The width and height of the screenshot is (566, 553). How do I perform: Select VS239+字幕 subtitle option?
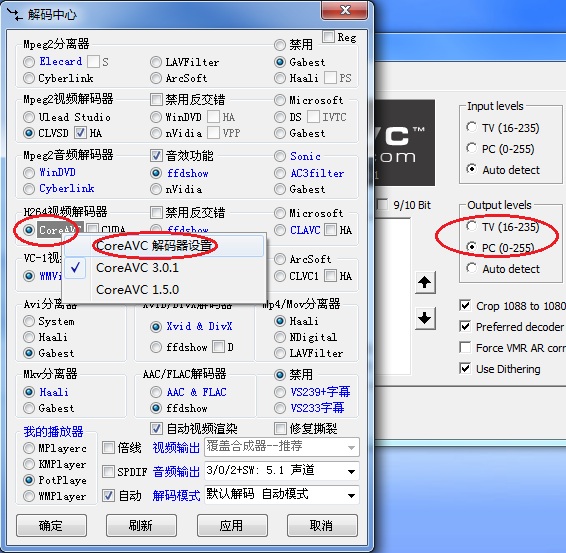pos(280,392)
